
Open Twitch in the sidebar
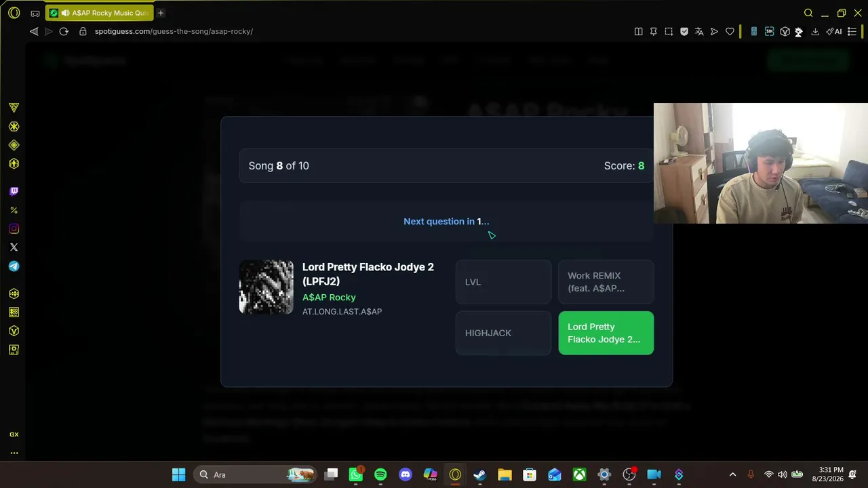pyautogui.click(x=14, y=192)
